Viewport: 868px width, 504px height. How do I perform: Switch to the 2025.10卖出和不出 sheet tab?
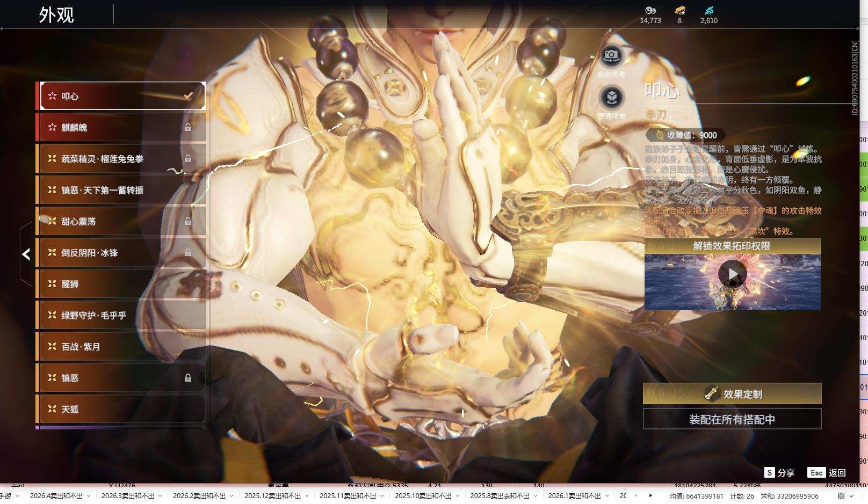pyautogui.click(x=423, y=496)
